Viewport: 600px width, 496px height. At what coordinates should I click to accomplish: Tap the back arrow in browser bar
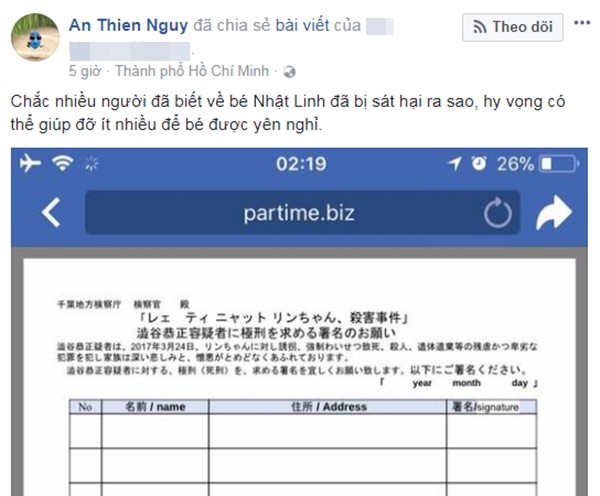51,212
